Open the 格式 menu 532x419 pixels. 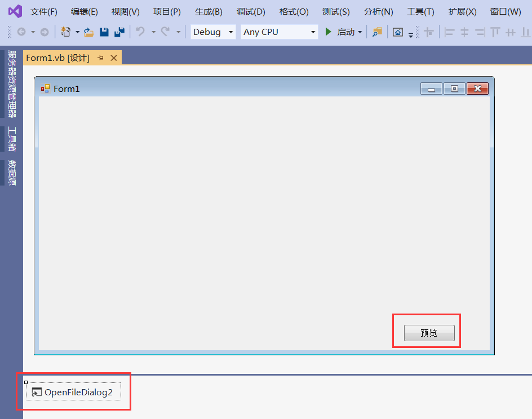tap(293, 11)
